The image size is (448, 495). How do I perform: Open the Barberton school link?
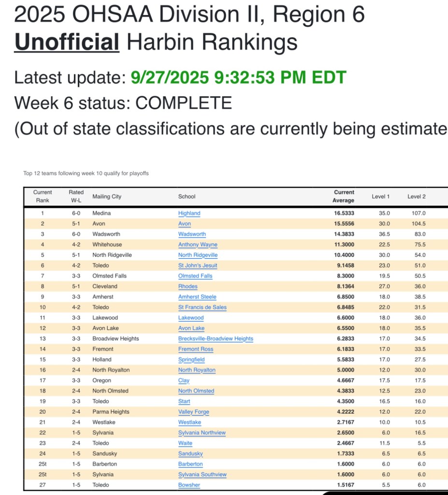pos(190,464)
